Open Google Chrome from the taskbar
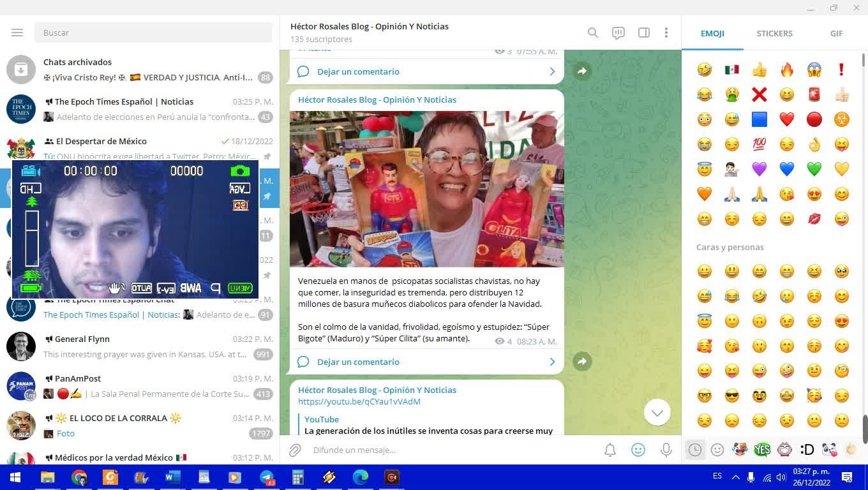 tap(79, 477)
